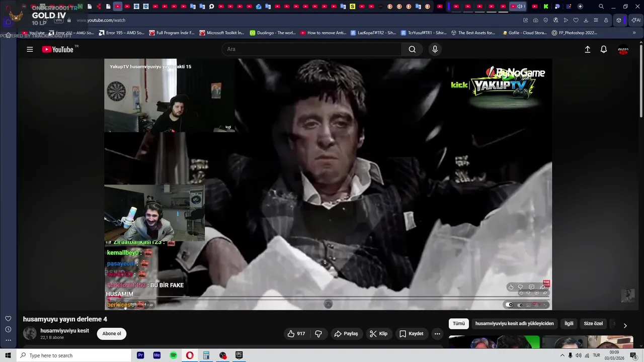This screenshot has width=644, height=362.
Task: Select the İlgili filter chip
Action: pos(569,324)
